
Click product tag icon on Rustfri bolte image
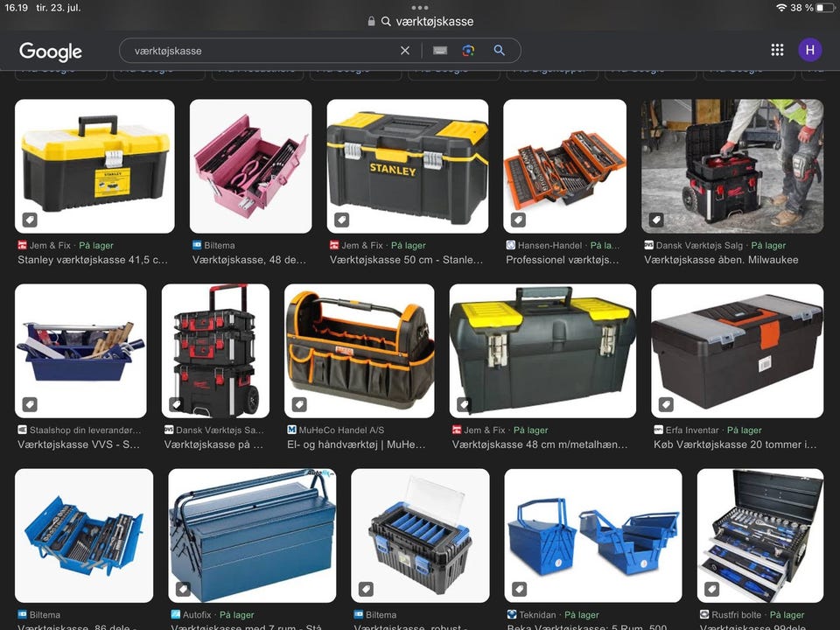[x=712, y=589]
